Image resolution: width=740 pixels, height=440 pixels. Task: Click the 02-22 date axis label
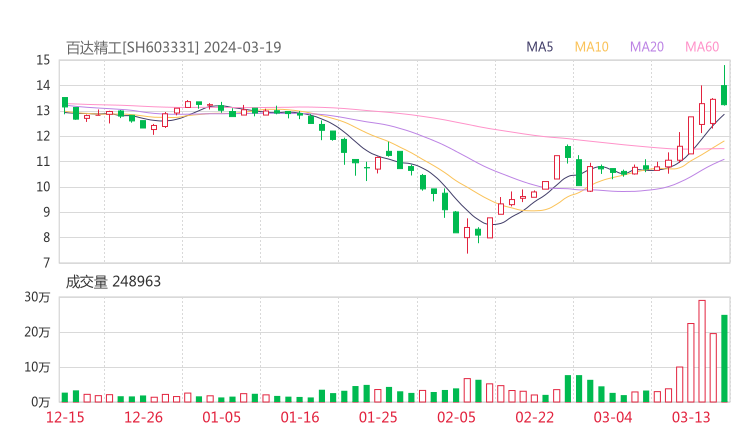(535, 417)
